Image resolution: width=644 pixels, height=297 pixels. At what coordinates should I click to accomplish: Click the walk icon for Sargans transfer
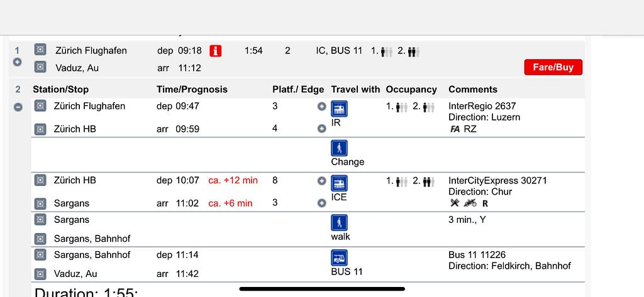339,223
